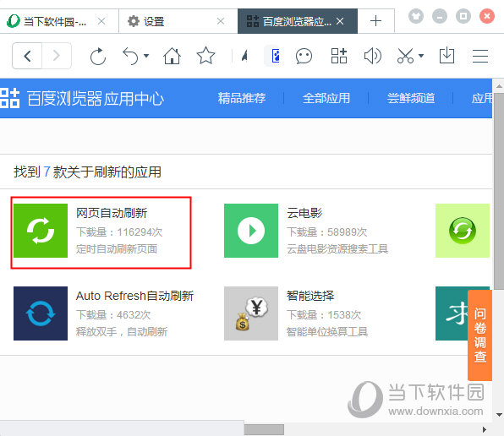Click the scroll right arrow of horizontal scrollbar

[485, 429]
